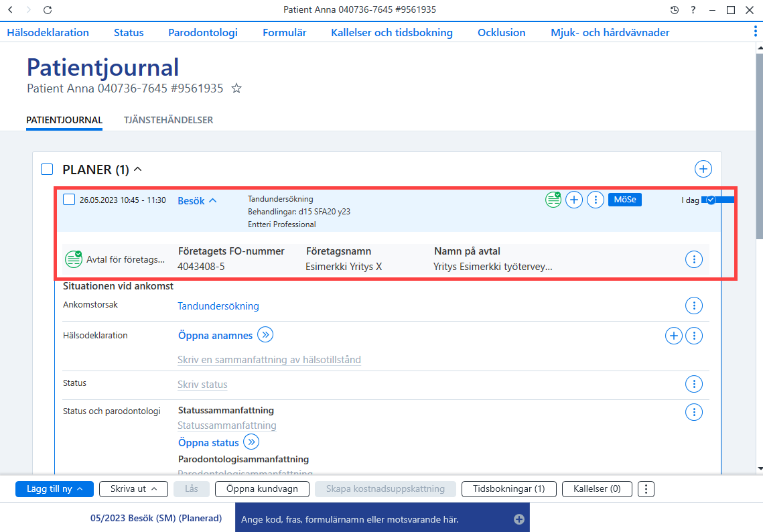The width and height of the screenshot is (763, 532).
Task: Go back with the back arrow
Action: click(x=10, y=10)
